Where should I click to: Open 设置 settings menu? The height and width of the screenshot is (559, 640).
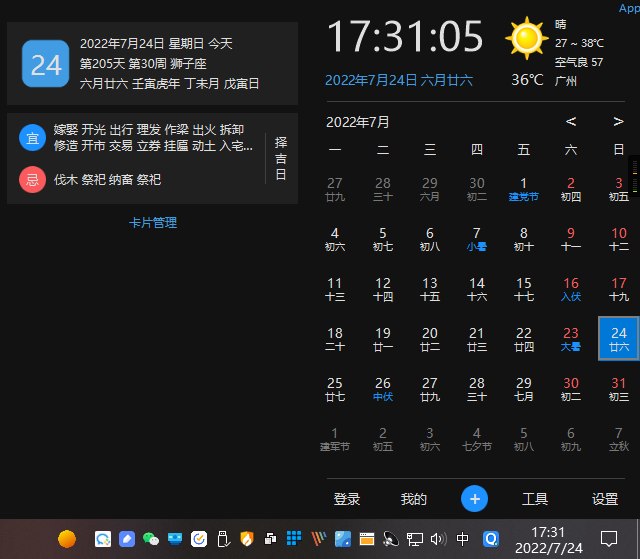click(605, 499)
